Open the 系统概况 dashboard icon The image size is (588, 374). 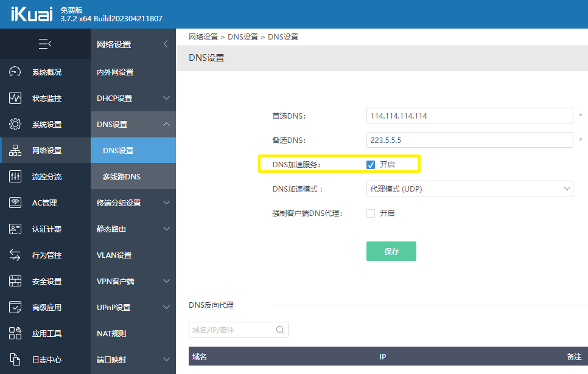pos(15,72)
